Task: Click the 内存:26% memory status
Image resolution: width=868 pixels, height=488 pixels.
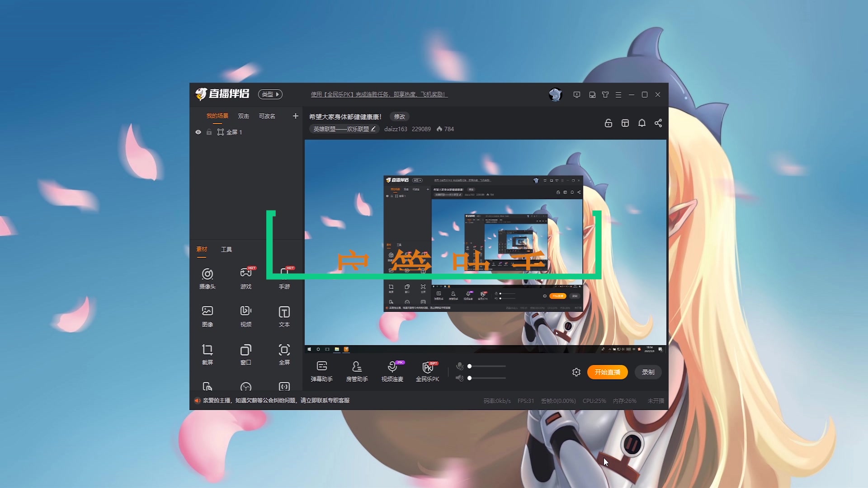Action: (x=625, y=401)
